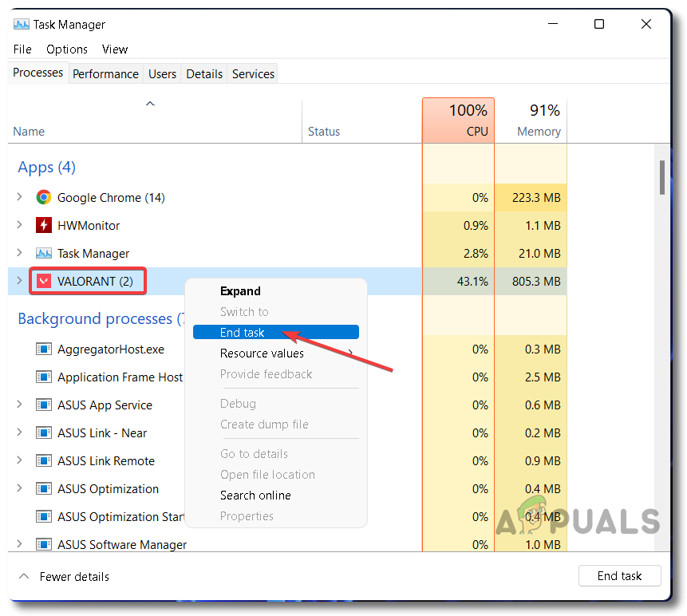This screenshot has height=616, width=687.
Task: Expand the ASUS App Service row
Action: click(x=19, y=405)
